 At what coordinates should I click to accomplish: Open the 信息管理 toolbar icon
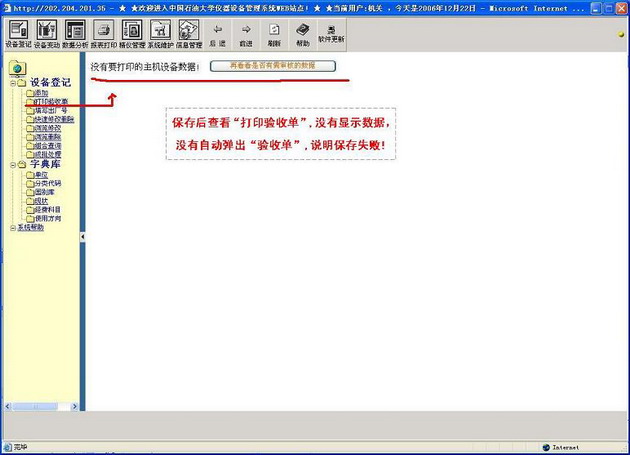189,31
